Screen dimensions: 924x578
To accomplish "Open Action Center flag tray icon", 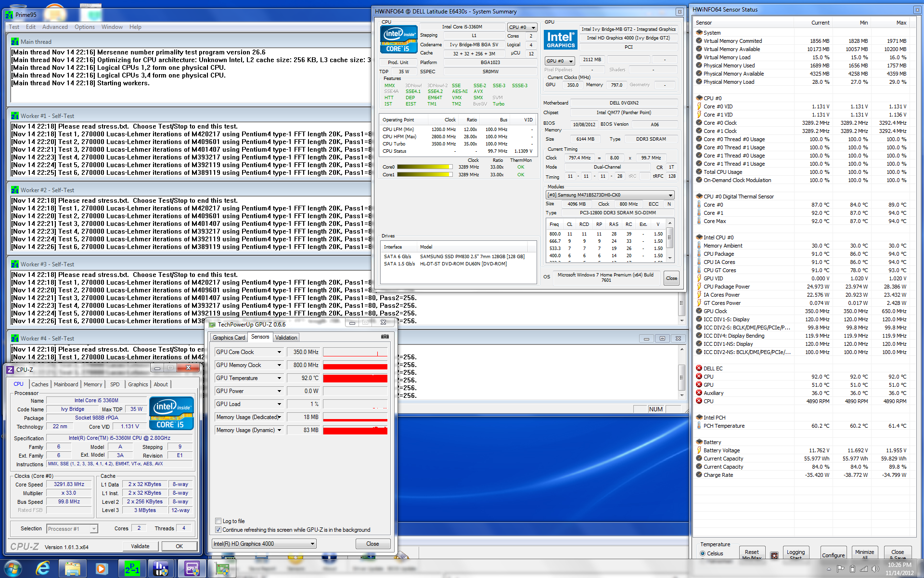I will (x=840, y=569).
